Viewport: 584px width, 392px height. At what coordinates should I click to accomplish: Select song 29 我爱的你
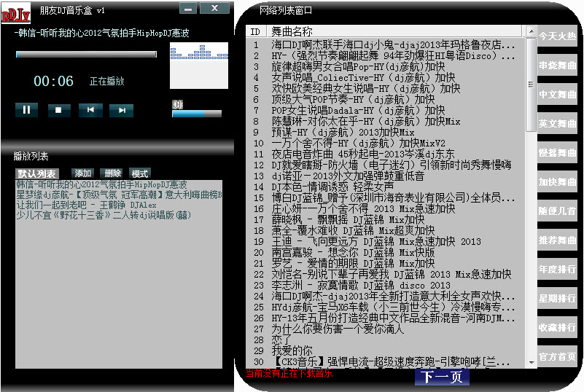386,350
